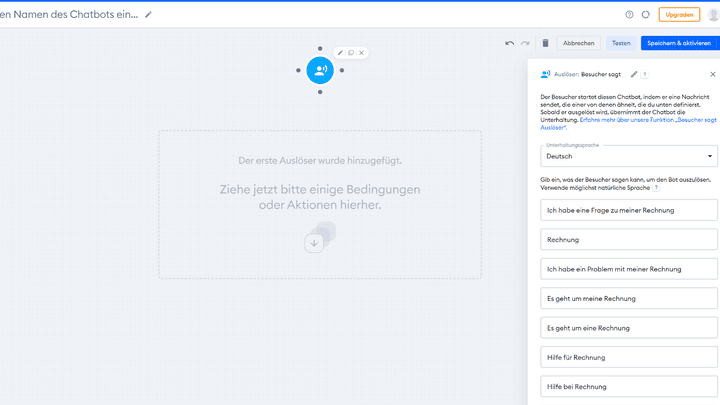The height and width of the screenshot is (405, 720).
Task: Click the top connector dot of trigger node
Action: (x=320, y=49)
